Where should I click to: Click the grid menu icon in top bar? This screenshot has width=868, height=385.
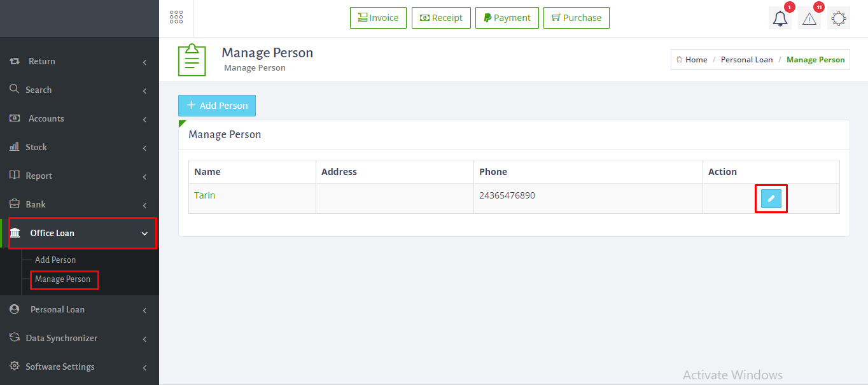tap(176, 18)
